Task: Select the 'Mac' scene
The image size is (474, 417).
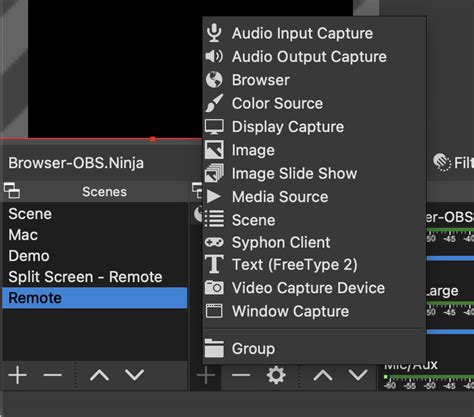Action: (95, 235)
